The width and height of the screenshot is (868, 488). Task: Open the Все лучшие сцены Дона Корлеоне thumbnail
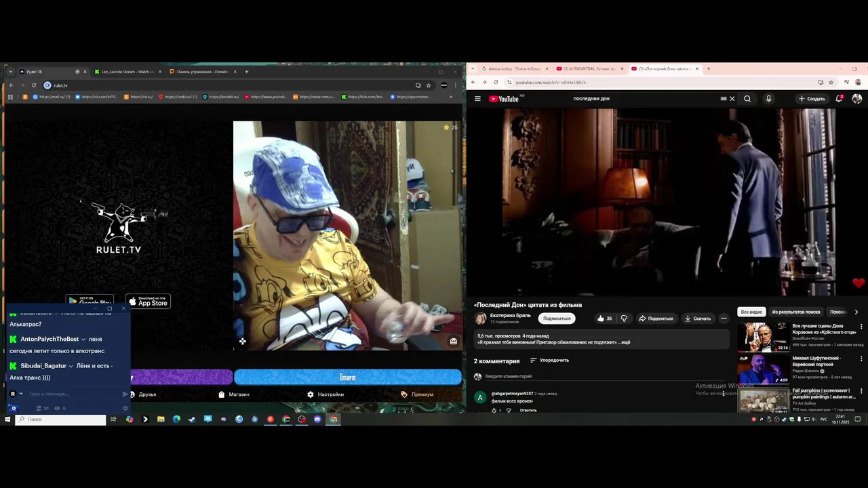click(764, 337)
